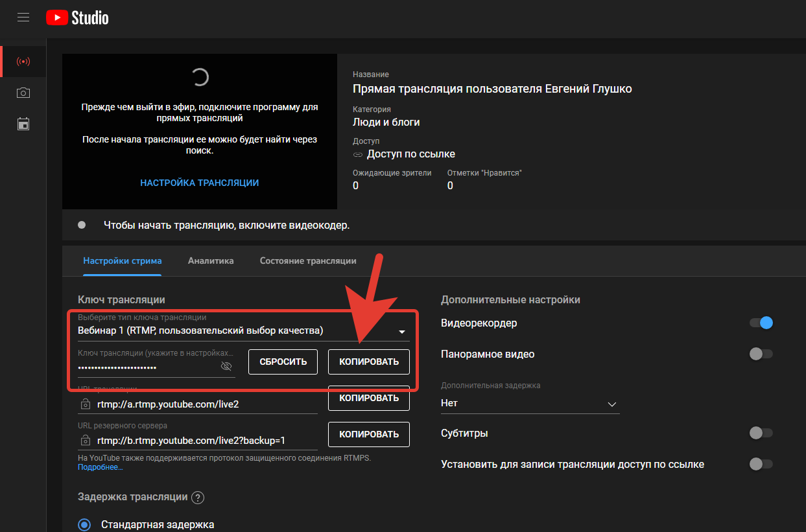This screenshot has height=532, width=806.
Task: Switch to the Аналитика tab
Action: [211, 260]
